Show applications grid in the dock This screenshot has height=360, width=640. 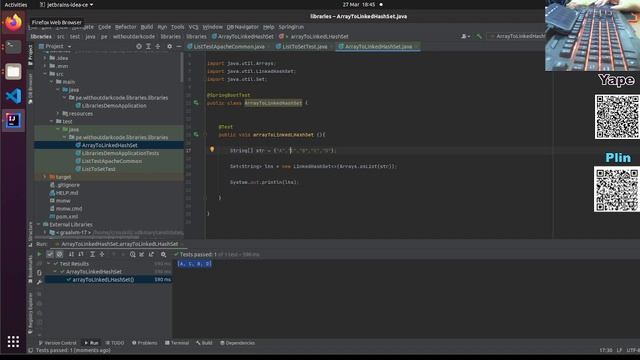13,341
